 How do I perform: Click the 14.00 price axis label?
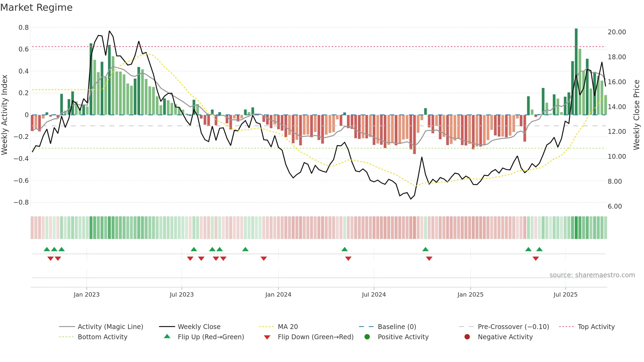[617, 107]
